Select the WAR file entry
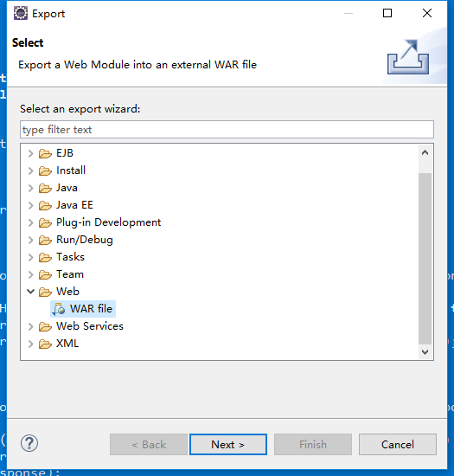The height and width of the screenshot is (476, 454). pyautogui.click(x=83, y=309)
